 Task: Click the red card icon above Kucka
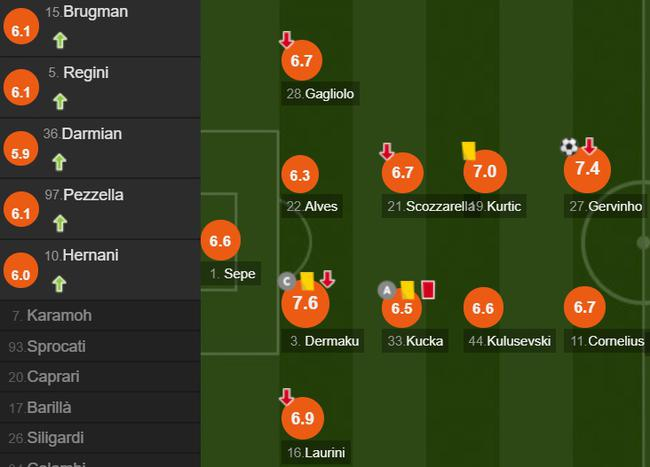click(427, 289)
